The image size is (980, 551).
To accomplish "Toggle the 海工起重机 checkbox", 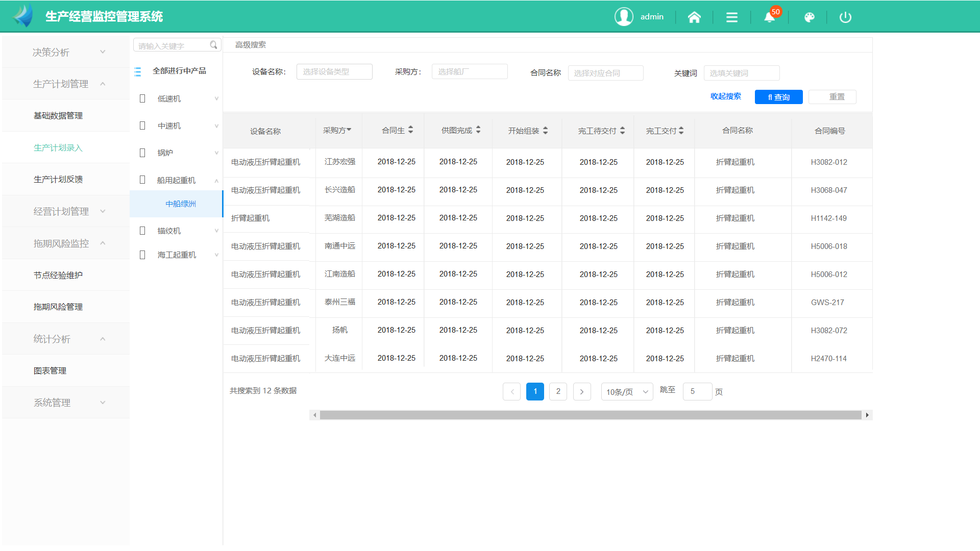I will tap(142, 255).
